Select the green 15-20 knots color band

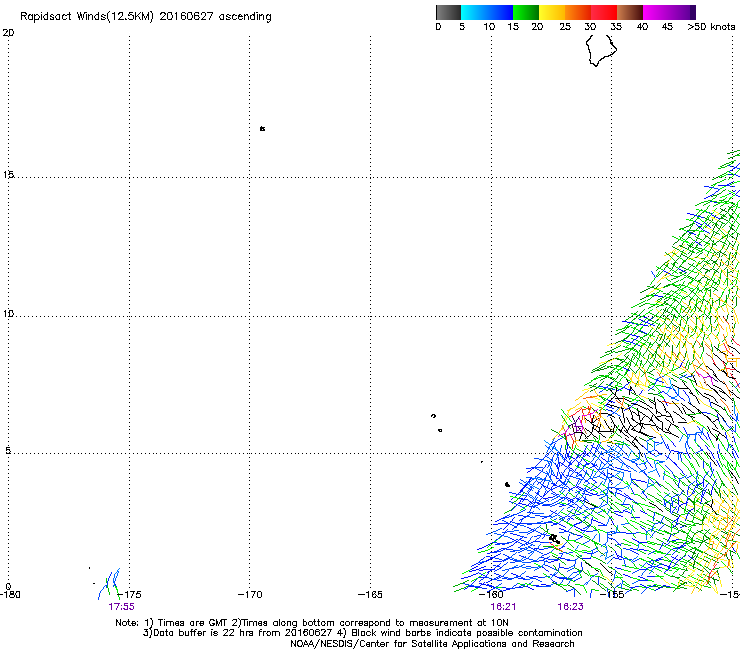click(x=526, y=12)
